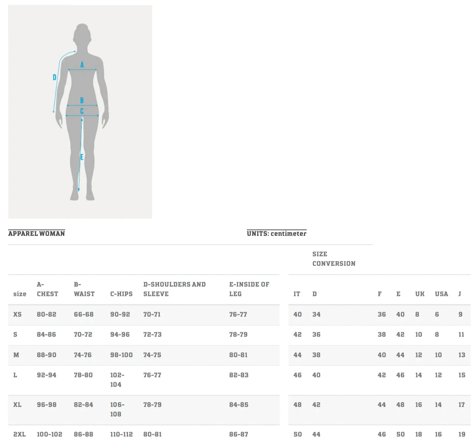
Task: Click the hips value '110-112'
Action: (122, 434)
